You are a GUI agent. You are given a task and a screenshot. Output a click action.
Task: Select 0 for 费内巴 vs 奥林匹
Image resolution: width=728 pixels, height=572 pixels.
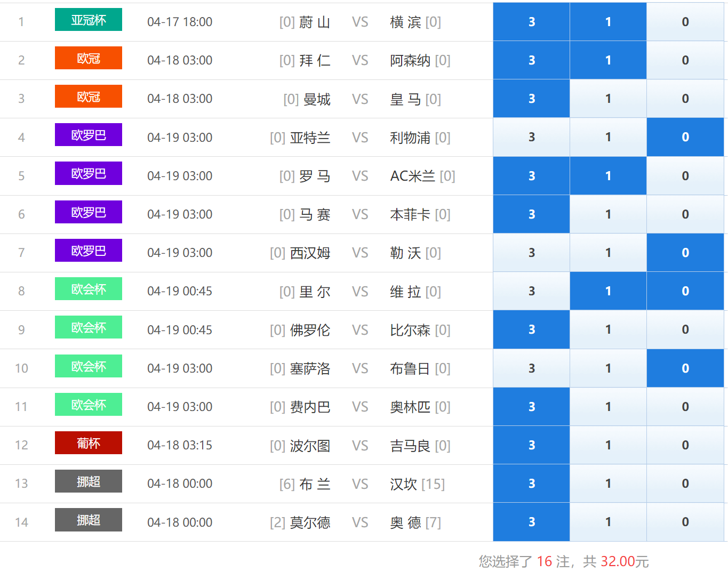point(685,407)
